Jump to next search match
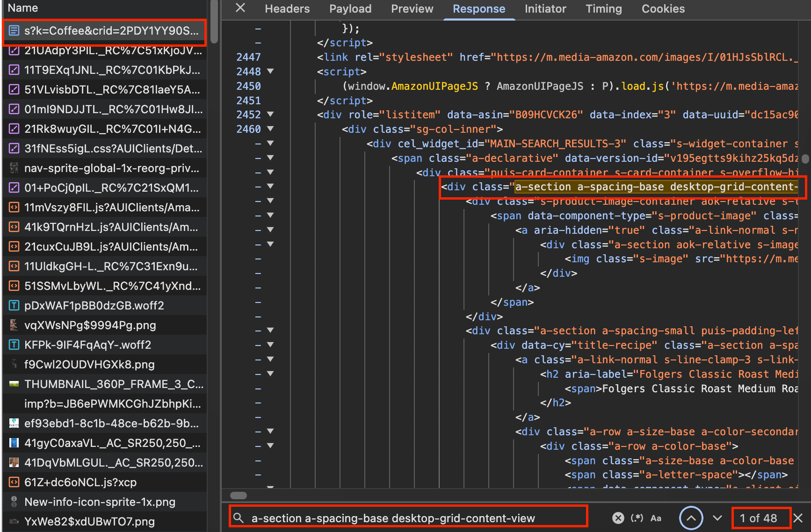Viewport: 811px width, 532px height. pyautogui.click(x=717, y=518)
